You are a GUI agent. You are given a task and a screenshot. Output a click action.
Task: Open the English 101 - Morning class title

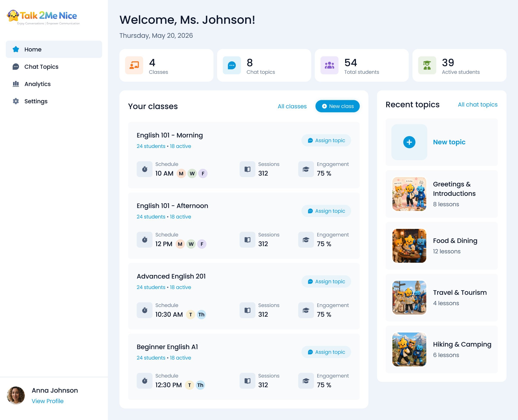pos(169,135)
